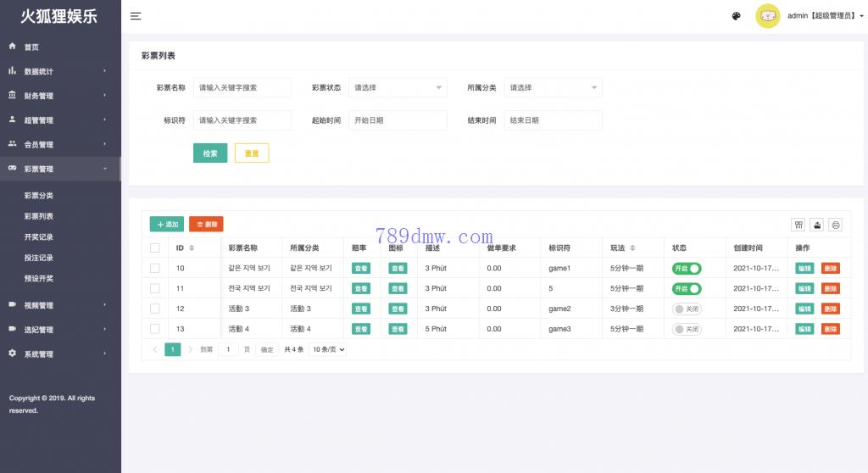Click the hamburger menu collapse icon
This screenshot has width=868, height=473.
[136, 16]
